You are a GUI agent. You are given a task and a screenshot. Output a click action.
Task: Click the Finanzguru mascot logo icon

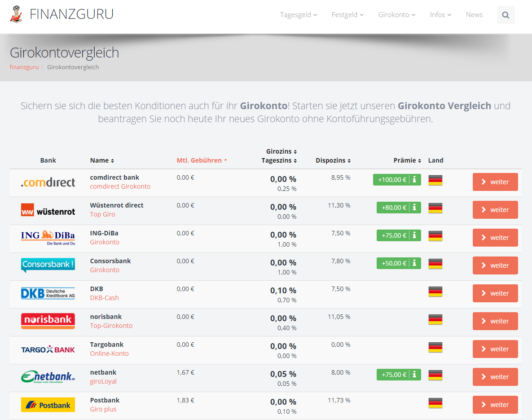[16, 14]
